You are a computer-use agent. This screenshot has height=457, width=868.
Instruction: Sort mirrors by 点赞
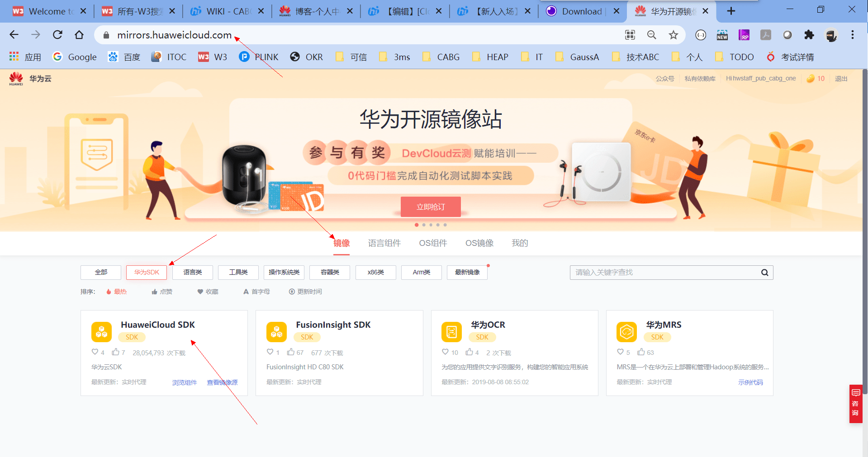tap(162, 292)
